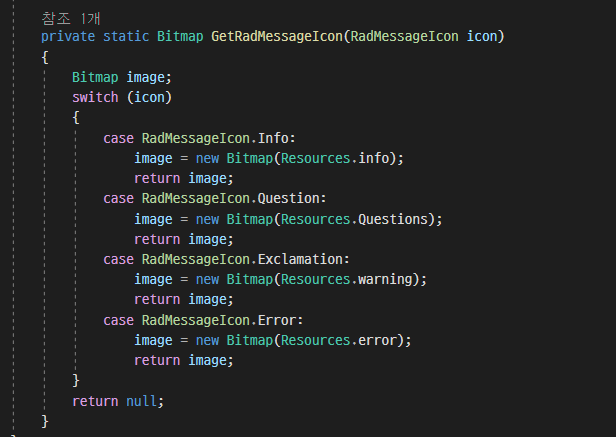Click the info member of Resources.info
The height and width of the screenshot is (437, 616).
click(377, 158)
